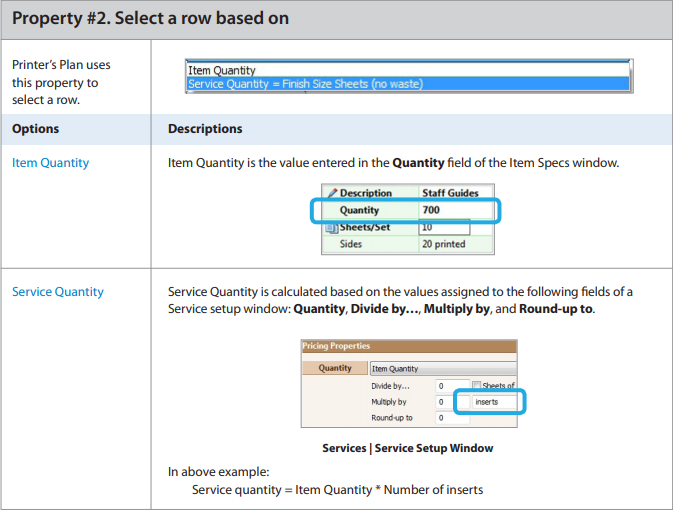Toggle the Sheets of checkbox
The height and width of the screenshot is (510, 673).
point(476,385)
